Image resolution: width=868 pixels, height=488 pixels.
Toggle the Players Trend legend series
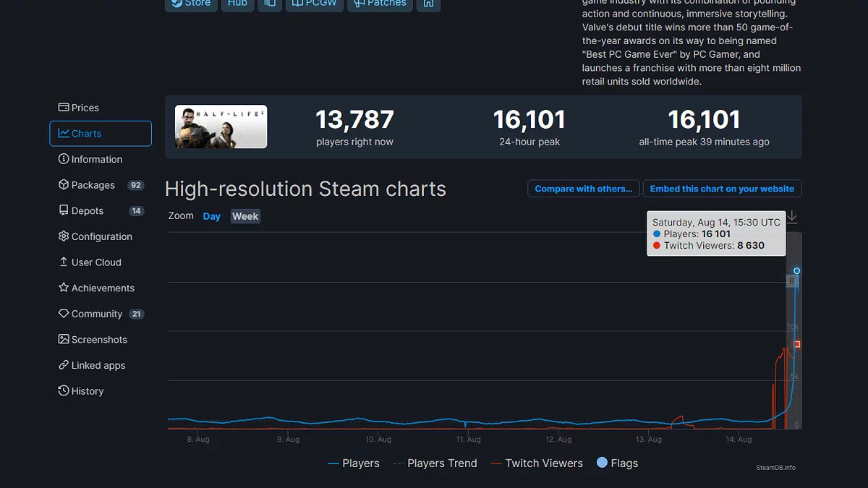[435, 463]
